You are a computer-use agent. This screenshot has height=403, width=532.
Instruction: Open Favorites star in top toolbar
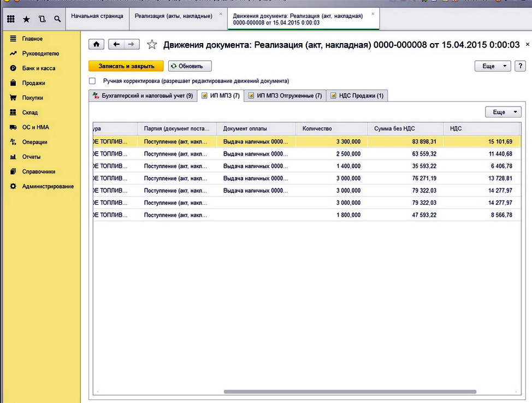tap(26, 19)
